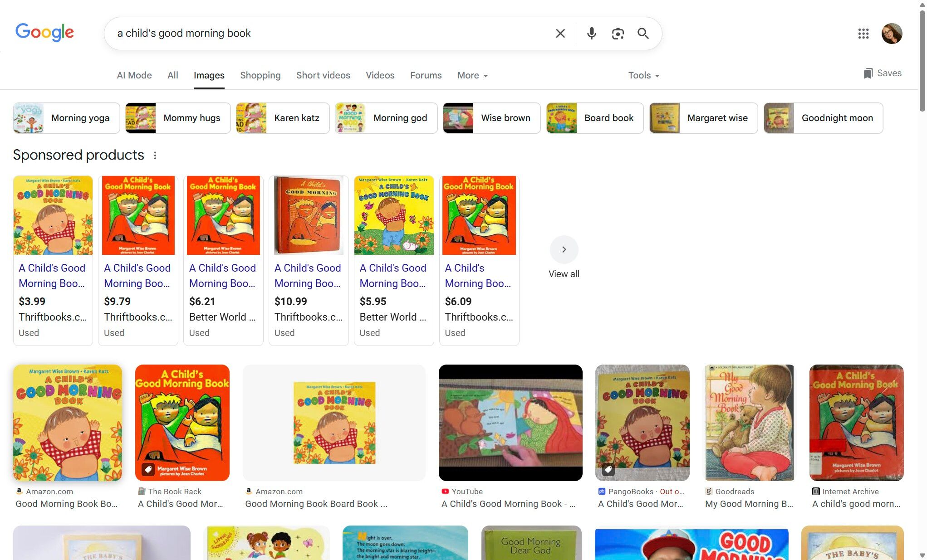Show more sponsored products with arrow
The width and height of the screenshot is (927, 560).
(x=564, y=249)
